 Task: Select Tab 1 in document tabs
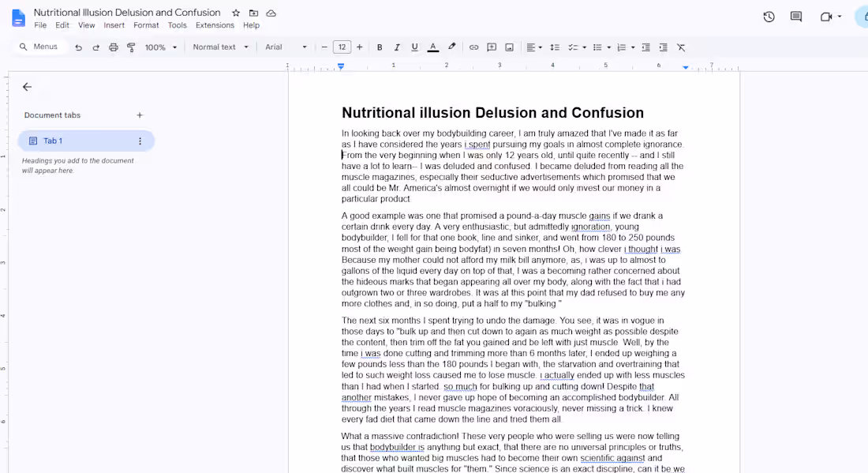click(x=86, y=141)
